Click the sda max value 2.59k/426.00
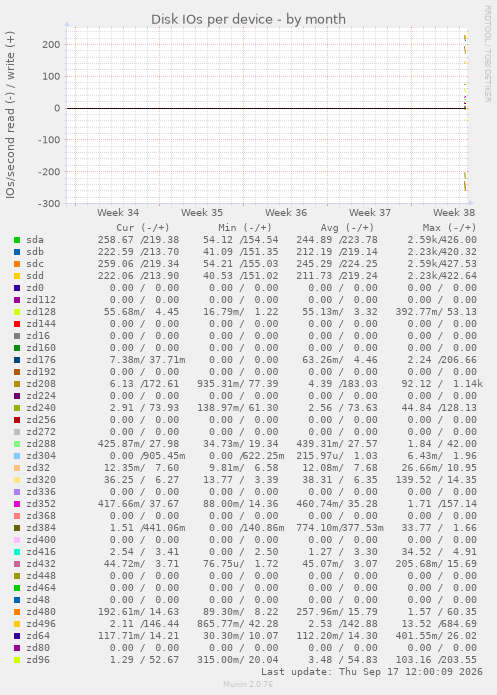 point(442,240)
